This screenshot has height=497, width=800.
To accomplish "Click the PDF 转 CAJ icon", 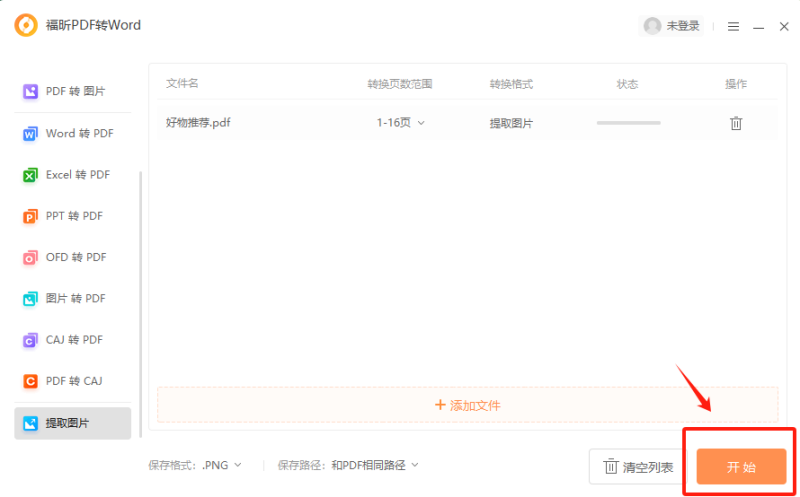I will point(30,381).
